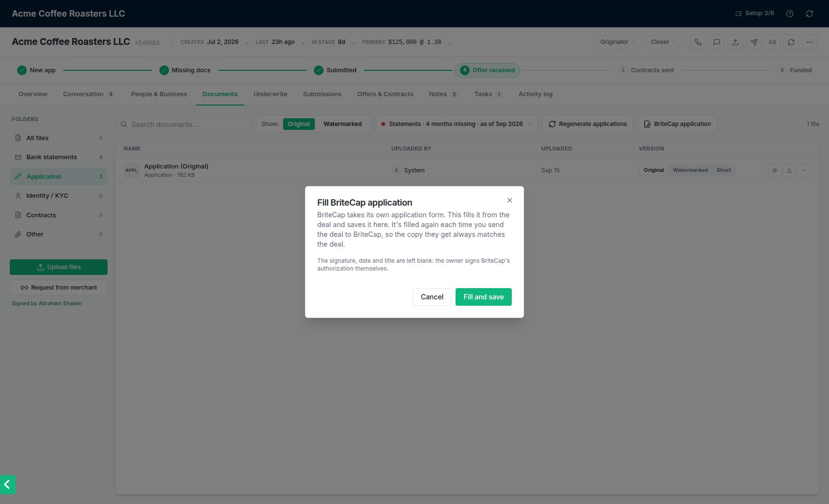
Task: Show Original documents toggle
Action: 299,124
